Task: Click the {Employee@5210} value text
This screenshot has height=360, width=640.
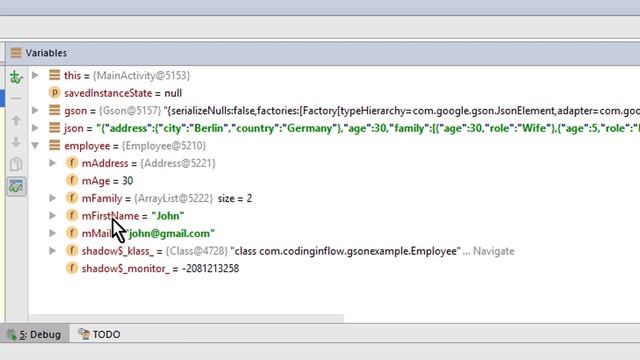Action: (x=164, y=146)
